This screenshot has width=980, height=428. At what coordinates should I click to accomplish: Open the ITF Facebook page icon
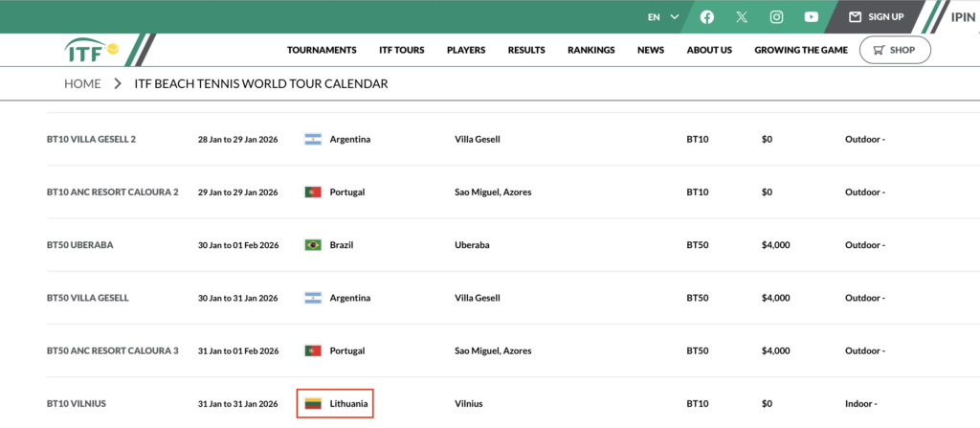coord(707,16)
